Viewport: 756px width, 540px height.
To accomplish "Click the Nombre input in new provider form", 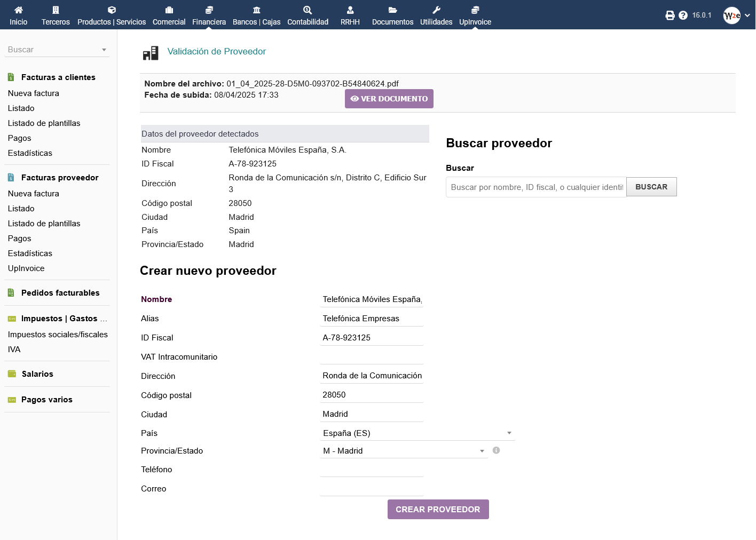I will (372, 299).
